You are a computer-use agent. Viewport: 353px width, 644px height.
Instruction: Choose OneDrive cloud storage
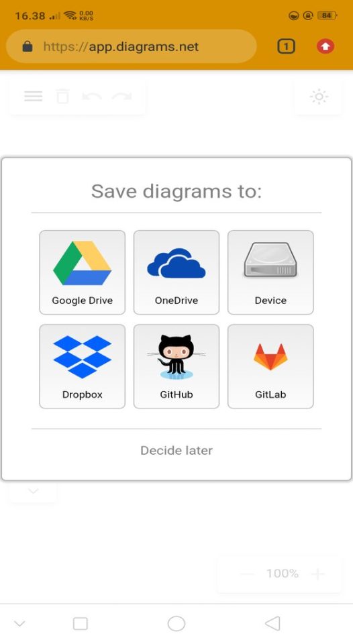point(176,272)
